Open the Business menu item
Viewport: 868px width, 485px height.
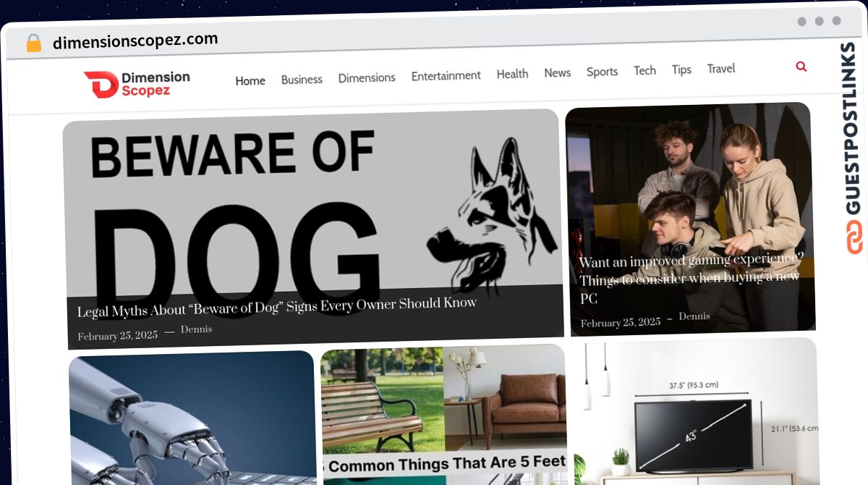click(x=302, y=79)
